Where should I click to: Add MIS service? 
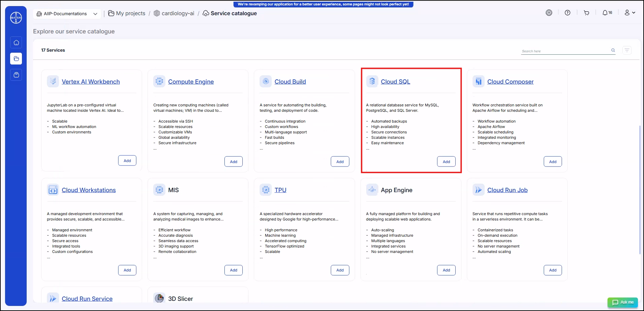[234, 270]
